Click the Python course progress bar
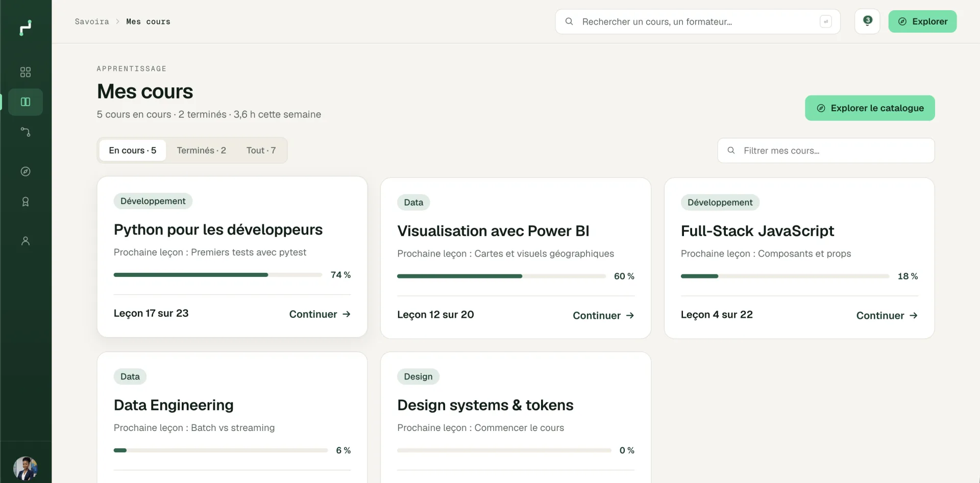 point(218,275)
